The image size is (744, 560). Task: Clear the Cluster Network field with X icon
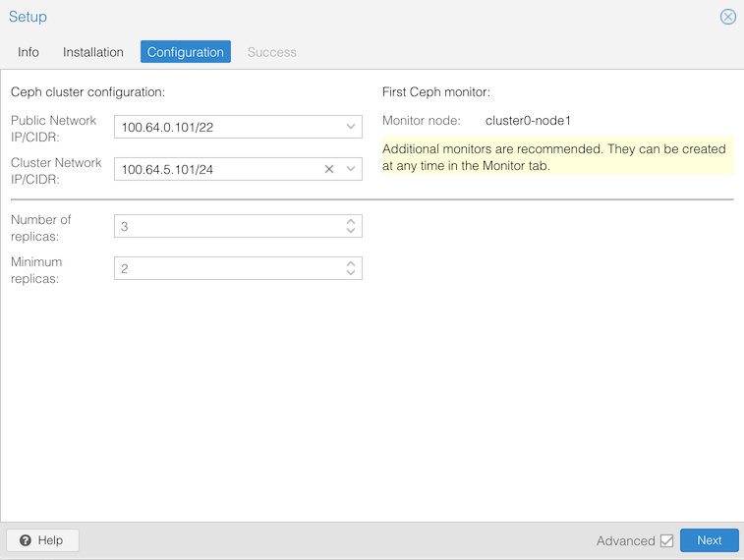click(329, 169)
